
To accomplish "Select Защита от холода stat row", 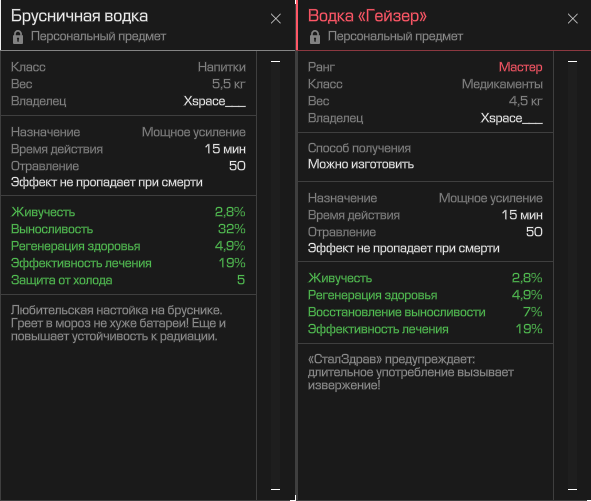I will 128,280.
